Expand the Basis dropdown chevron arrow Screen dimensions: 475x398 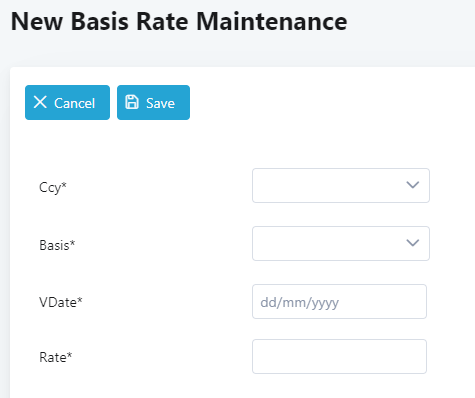pos(413,243)
